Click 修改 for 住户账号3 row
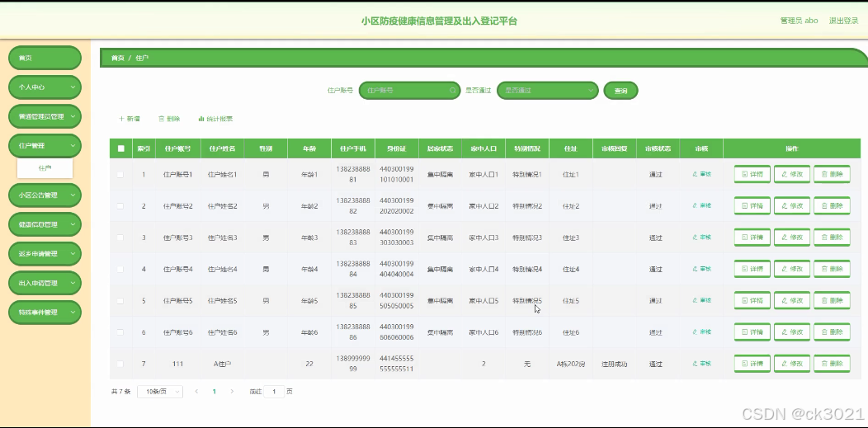 (x=792, y=238)
